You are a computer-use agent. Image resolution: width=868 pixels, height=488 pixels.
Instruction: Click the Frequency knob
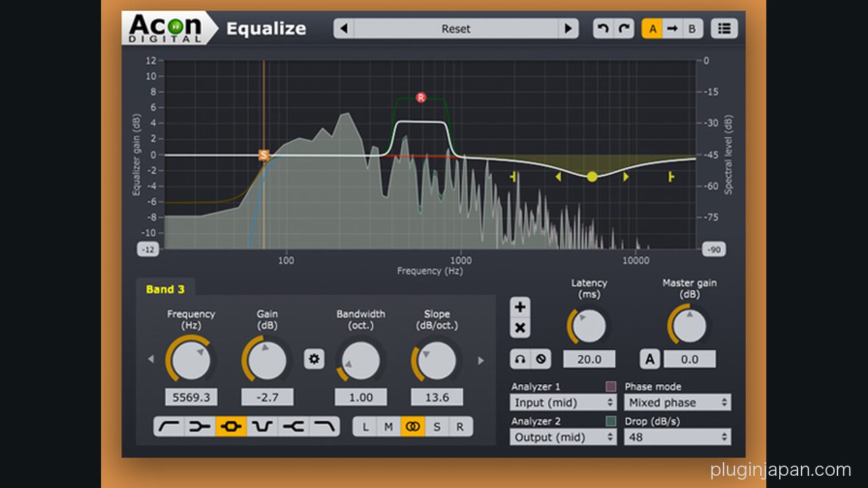coord(191,360)
